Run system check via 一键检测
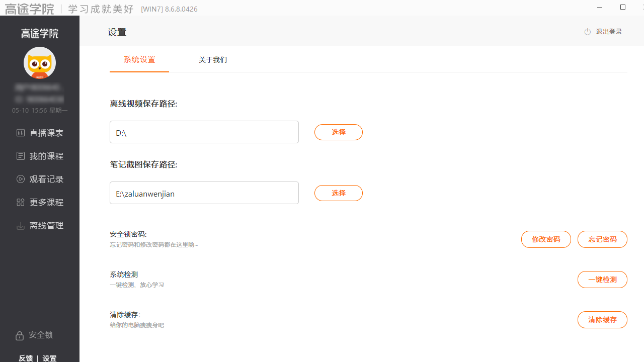The width and height of the screenshot is (644, 362). pyautogui.click(x=602, y=280)
